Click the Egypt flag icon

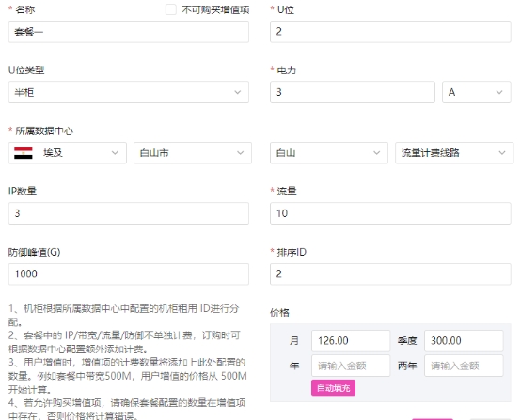pos(24,153)
